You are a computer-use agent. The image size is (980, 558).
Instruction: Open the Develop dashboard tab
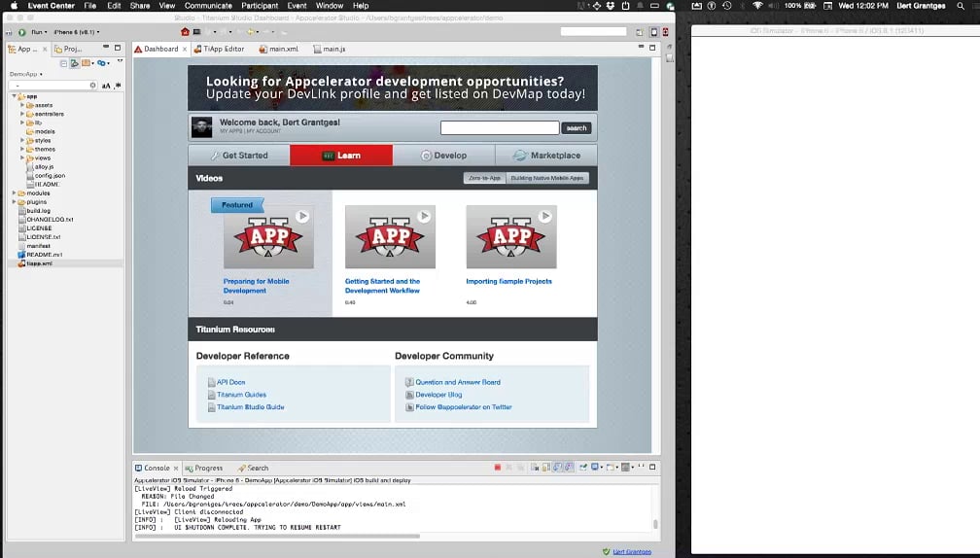pos(443,156)
